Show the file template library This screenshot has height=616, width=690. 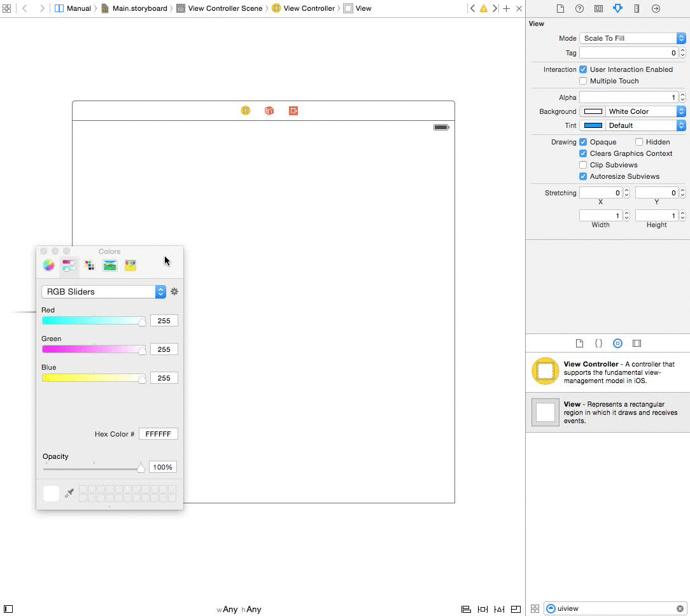(579, 343)
